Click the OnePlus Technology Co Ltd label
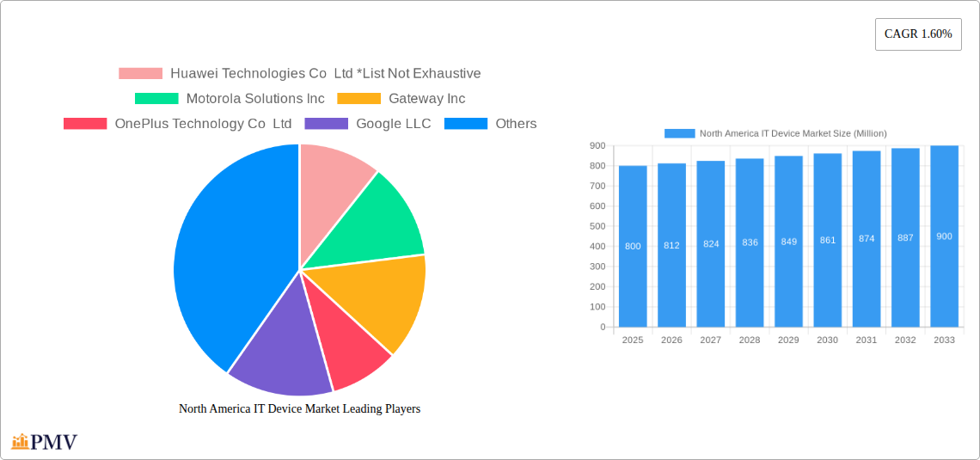 203,124
